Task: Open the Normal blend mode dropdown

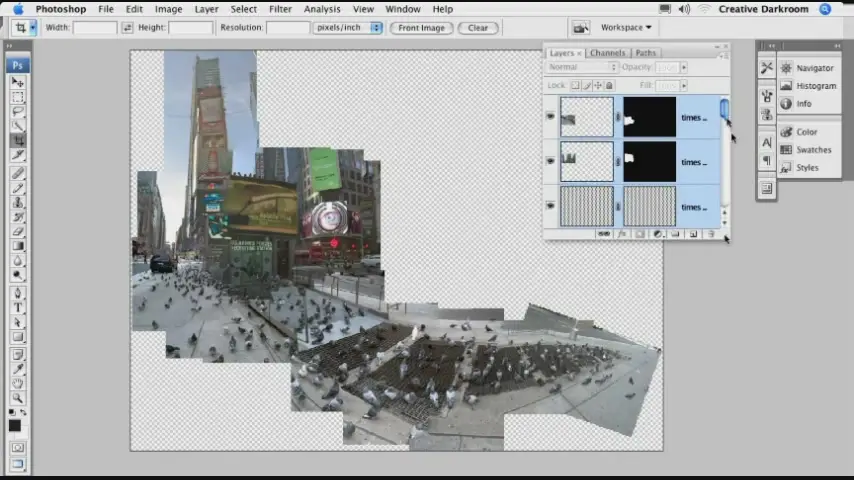Action: point(582,67)
